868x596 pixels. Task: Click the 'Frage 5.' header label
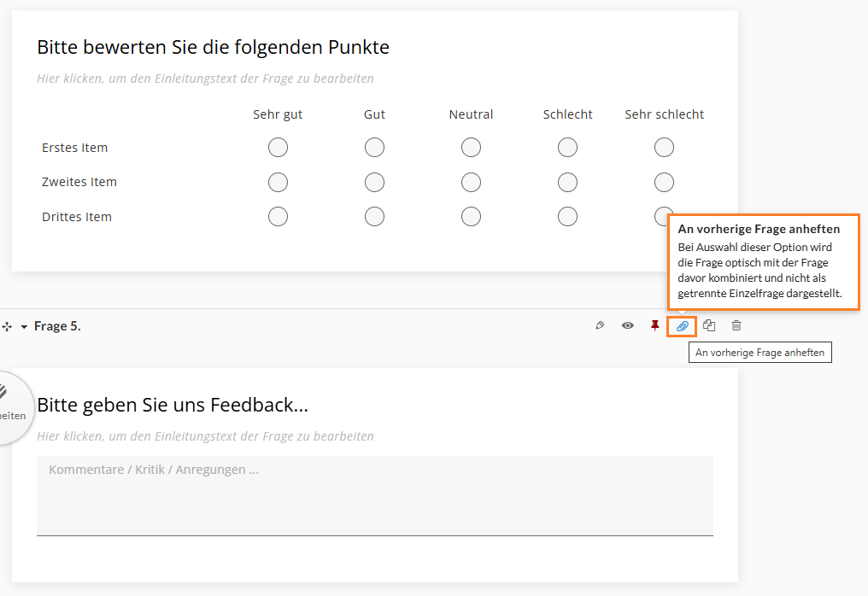57,326
